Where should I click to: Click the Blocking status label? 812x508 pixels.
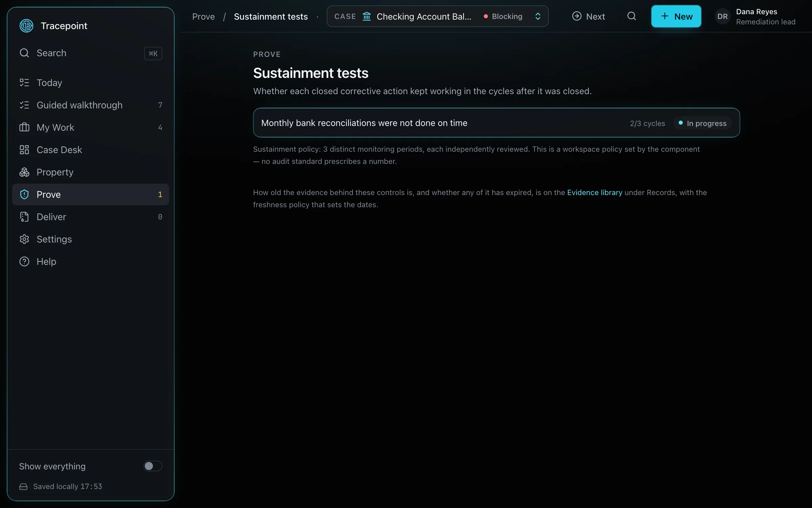[x=507, y=16]
